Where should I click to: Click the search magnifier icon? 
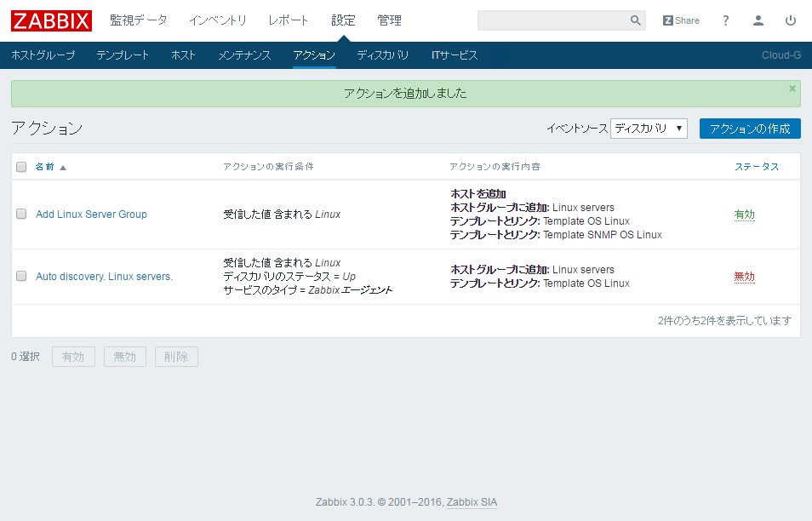pyautogui.click(x=635, y=20)
